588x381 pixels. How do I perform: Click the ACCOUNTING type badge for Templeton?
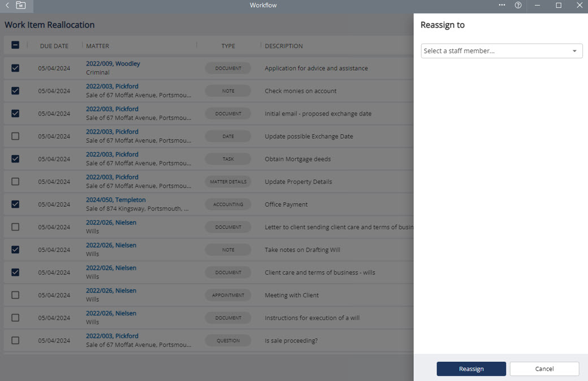228,204
